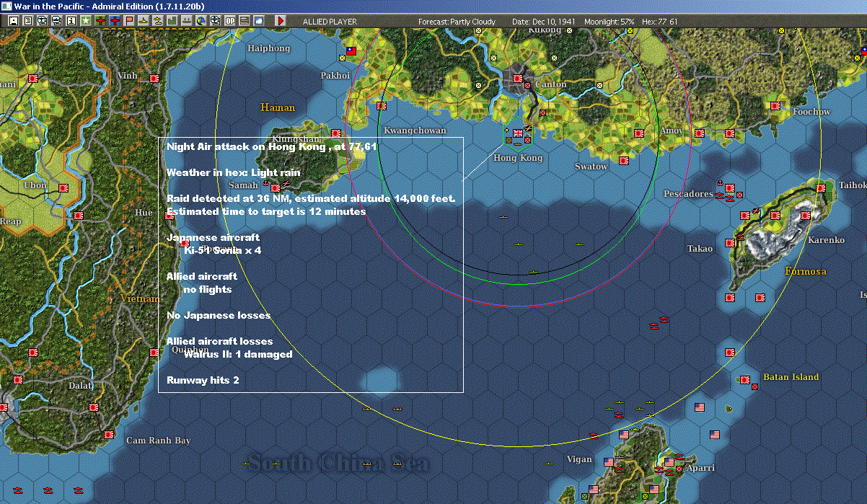Click the Japanese flag base near Hue

pos(170,216)
